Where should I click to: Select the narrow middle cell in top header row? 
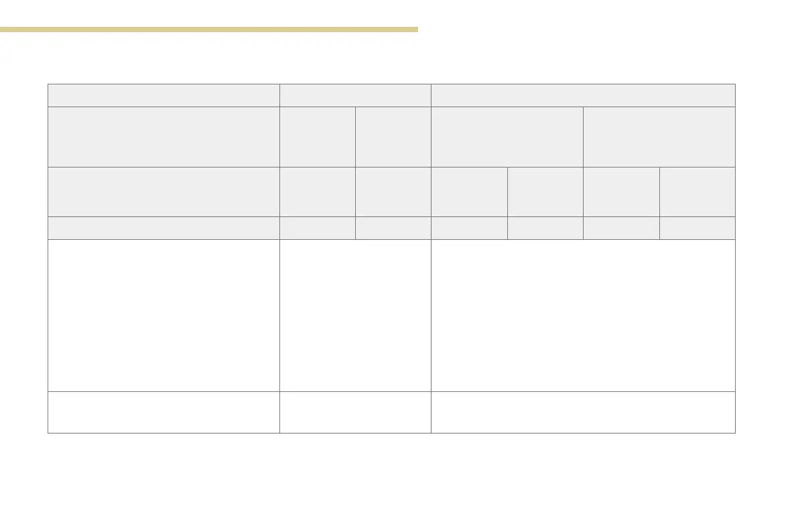[355, 95]
